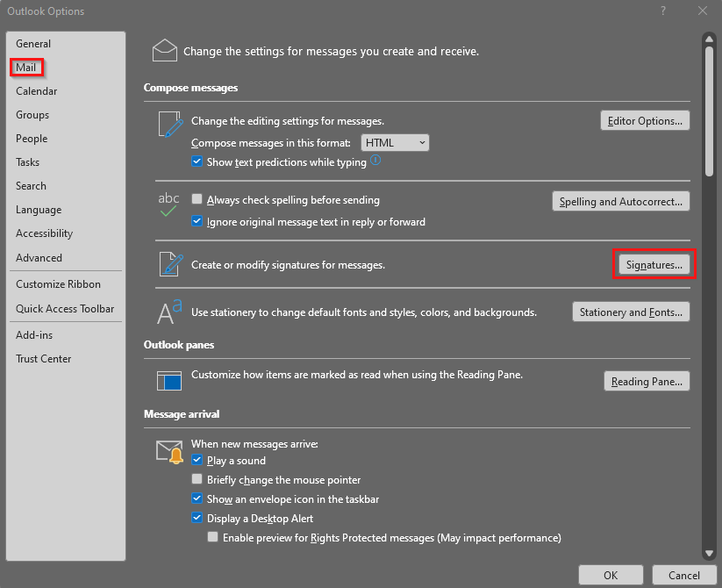Toggle Display a Desktop Alert checkbox

[197, 519]
